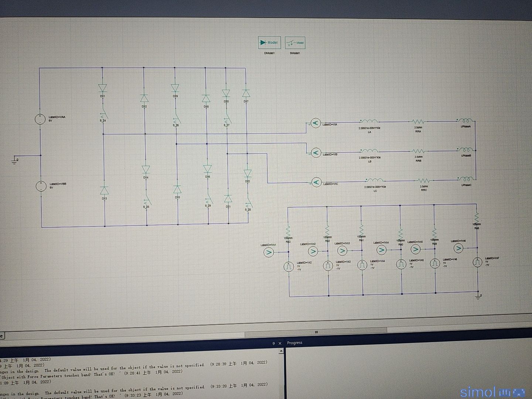Select resistor RRC 3.5ohm
The image size is (532, 399).
click(424, 180)
